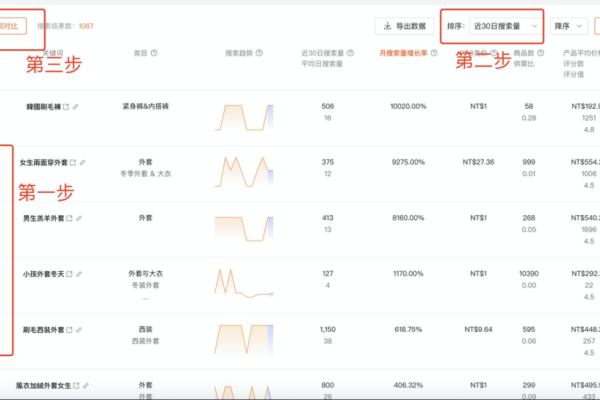The width and height of the screenshot is (600, 400).
Task: Copy link icon beside 韓國刷毛褲
Action: click(75, 107)
